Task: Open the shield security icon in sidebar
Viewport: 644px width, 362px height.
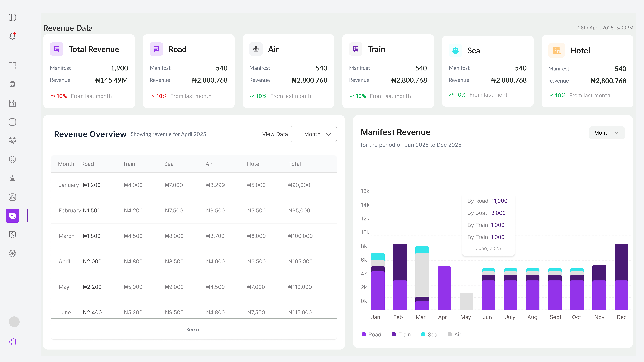Action: 12,159
